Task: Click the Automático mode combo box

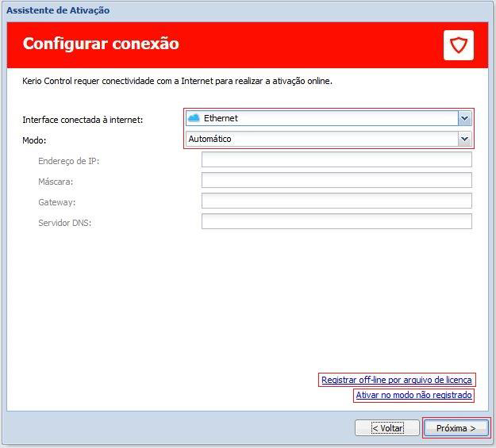Action: 329,139
